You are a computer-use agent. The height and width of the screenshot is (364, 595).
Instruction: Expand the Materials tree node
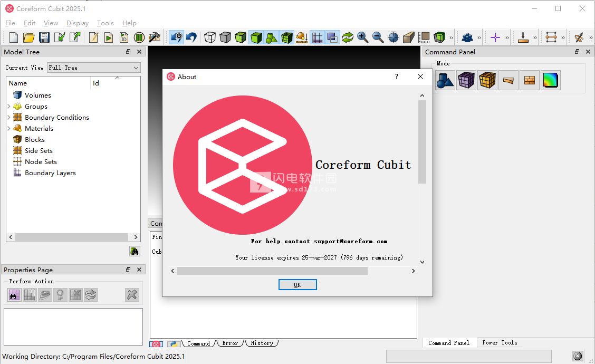point(9,128)
